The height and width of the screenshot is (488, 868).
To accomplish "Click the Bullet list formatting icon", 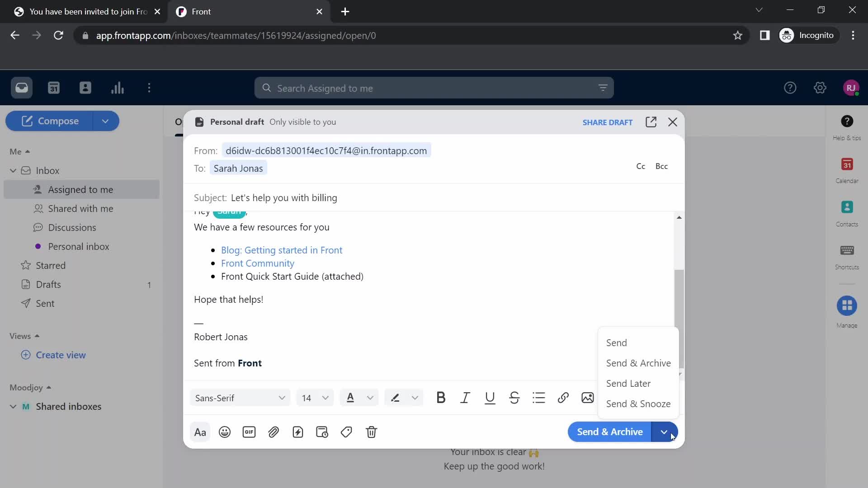I will click(539, 398).
